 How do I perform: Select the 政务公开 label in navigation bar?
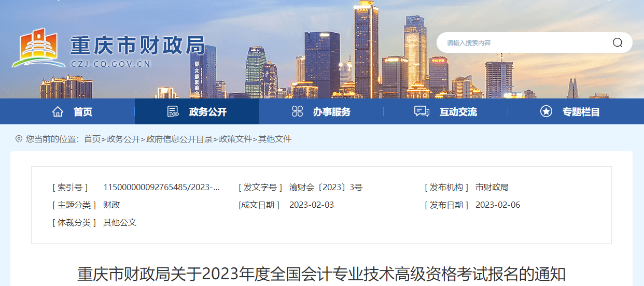coord(207,112)
